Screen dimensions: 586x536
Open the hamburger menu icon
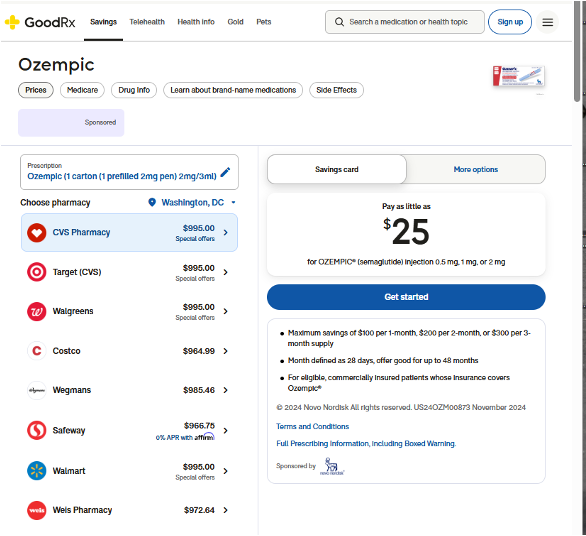click(x=548, y=22)
